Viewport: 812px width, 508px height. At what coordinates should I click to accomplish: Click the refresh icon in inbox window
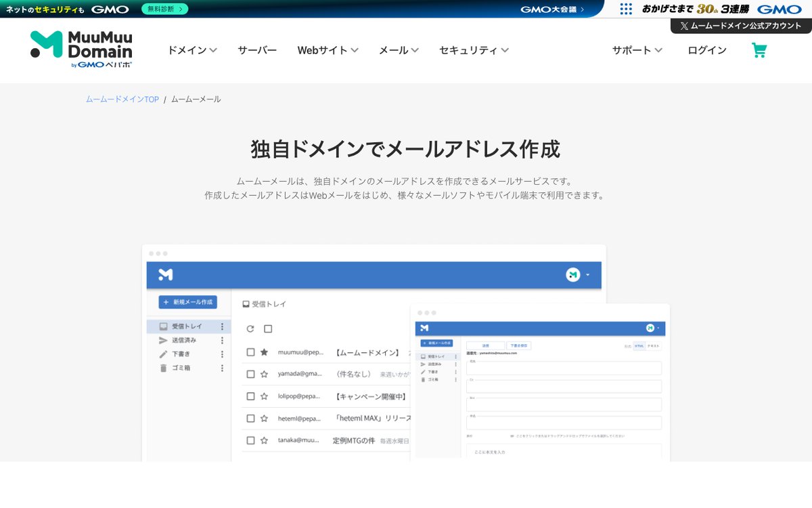point(250,329)
